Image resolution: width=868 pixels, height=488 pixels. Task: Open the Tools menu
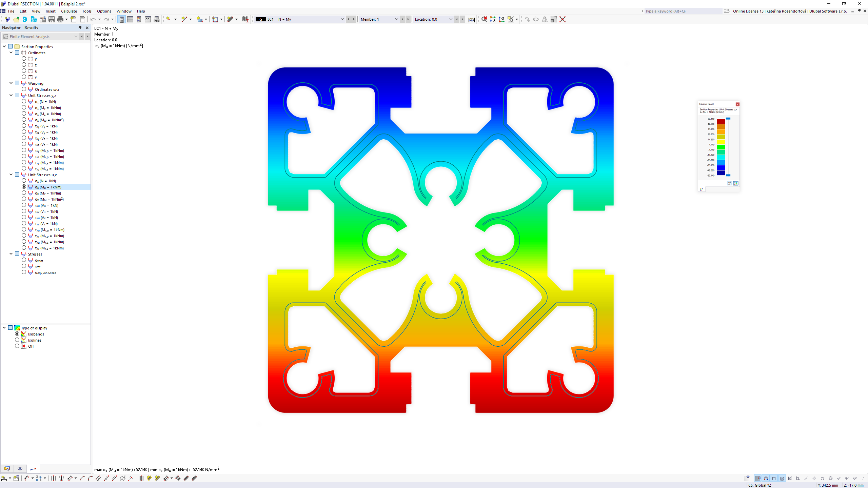point(86,11)
